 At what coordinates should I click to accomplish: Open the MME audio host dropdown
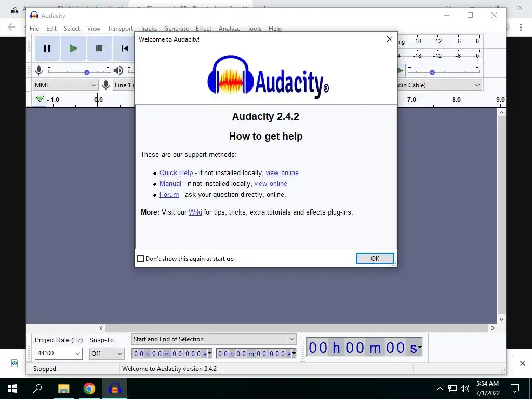[65, 85]
